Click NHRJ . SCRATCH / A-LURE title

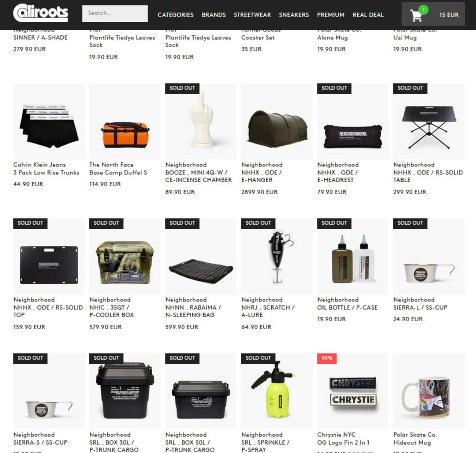pos(268,311)
